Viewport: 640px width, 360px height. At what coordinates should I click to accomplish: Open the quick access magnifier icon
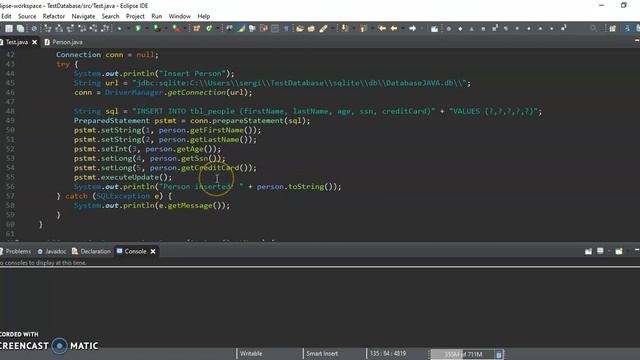[x=593, y=29]
